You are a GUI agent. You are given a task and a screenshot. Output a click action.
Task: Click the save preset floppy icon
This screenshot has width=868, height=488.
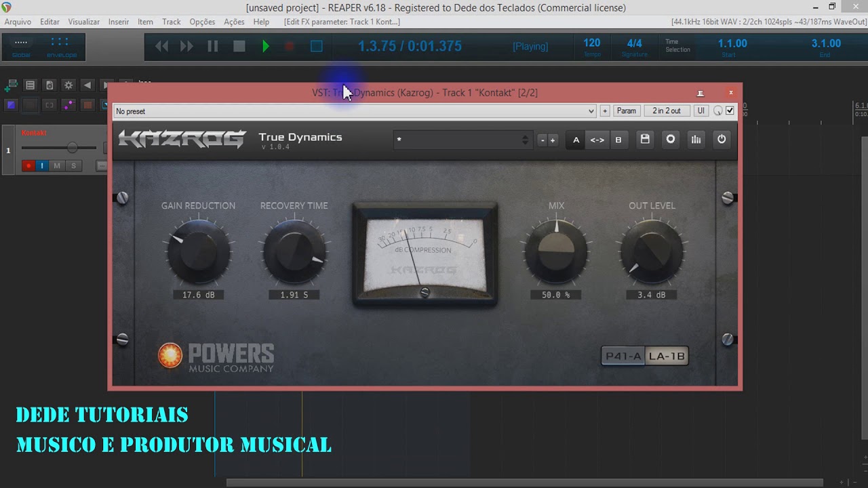coord(645,139)
